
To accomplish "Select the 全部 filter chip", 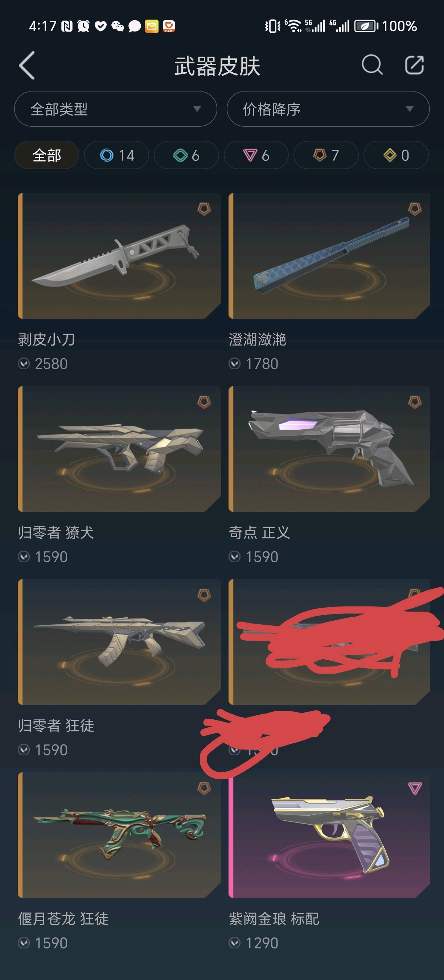I will click(x=47, y=155).
